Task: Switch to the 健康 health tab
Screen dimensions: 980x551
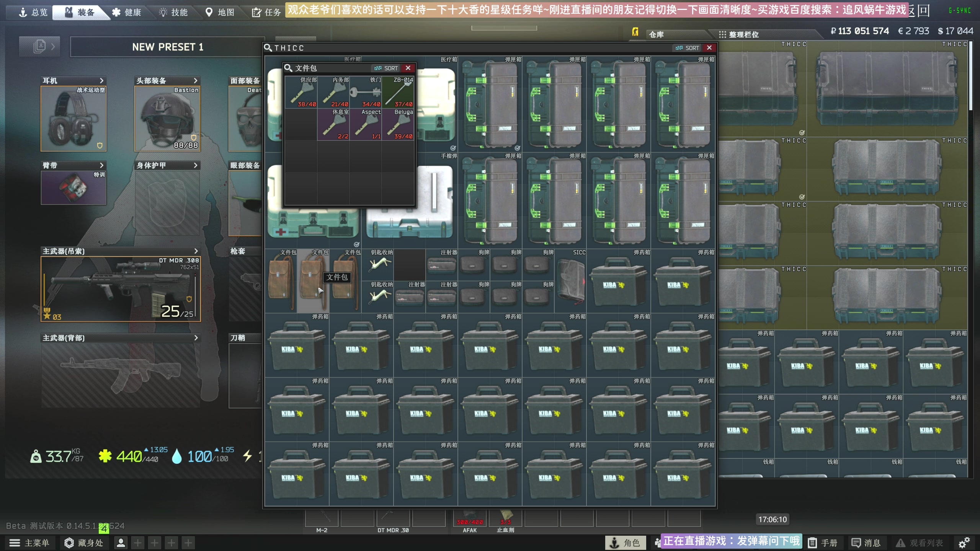Action: click(127, 12)
